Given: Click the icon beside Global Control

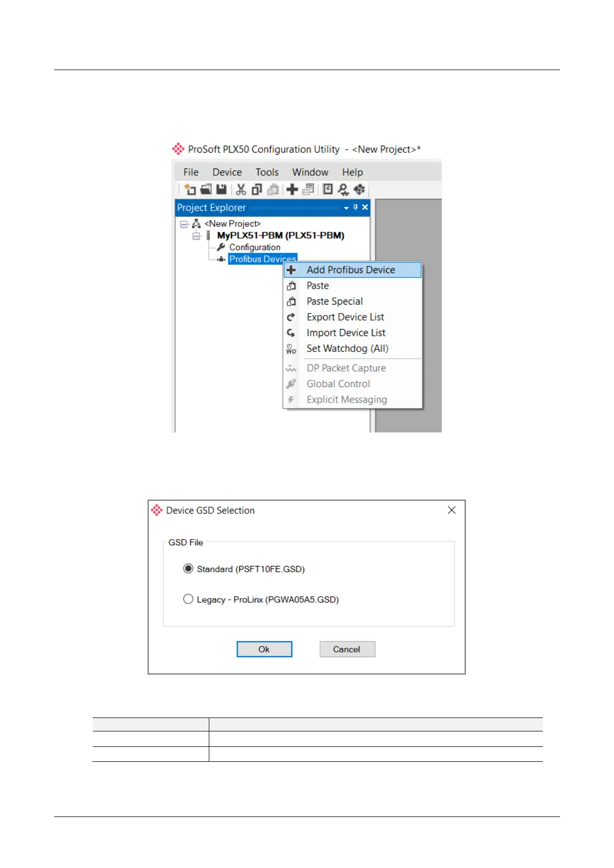Looking at the screenshot, I should (291, 384).
